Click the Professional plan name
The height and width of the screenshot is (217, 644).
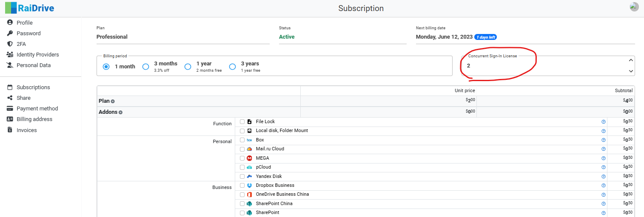click(x=112, y=37)
